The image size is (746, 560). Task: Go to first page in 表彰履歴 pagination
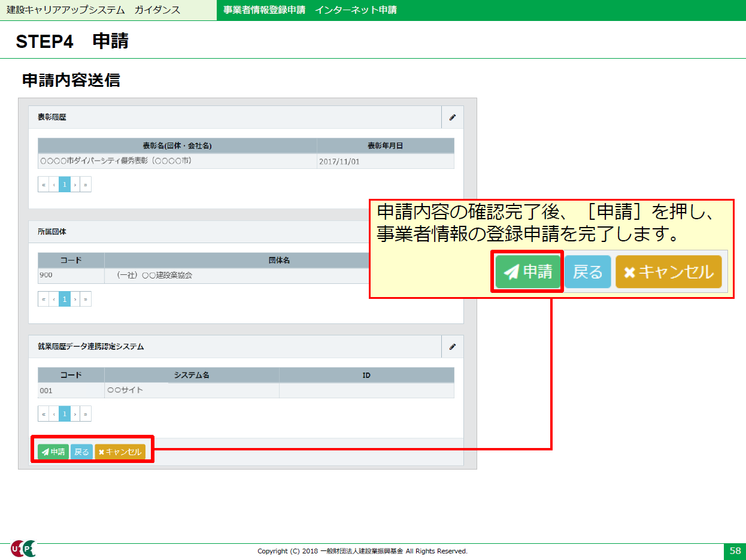point(43,184)
